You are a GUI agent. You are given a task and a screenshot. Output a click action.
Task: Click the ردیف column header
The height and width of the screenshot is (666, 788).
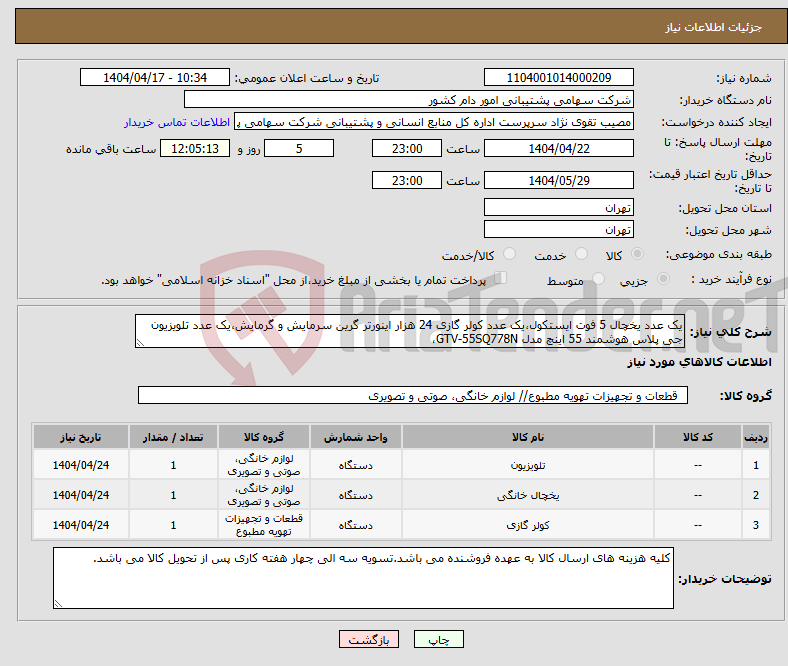(755, 437)
